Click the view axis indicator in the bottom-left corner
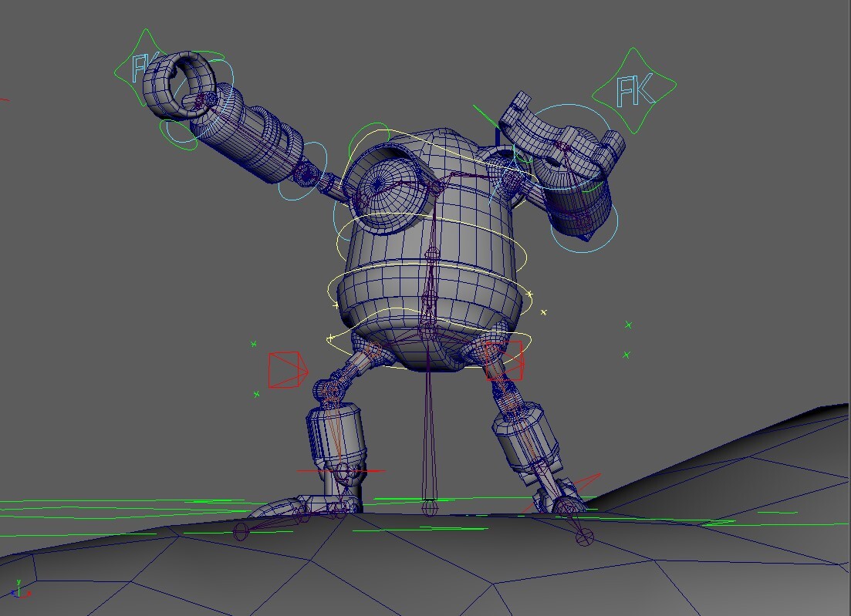Image resolution: width=851 pixels, height=616 pixels. coord(19,590)
